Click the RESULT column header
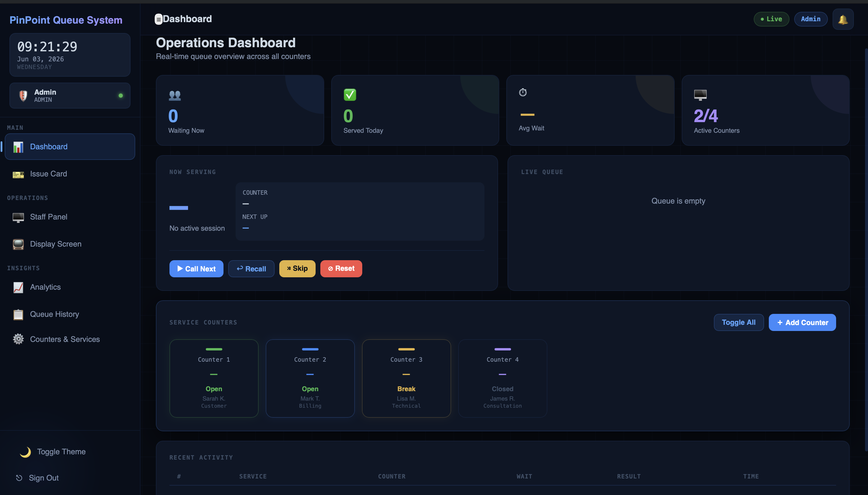Viewport: 868px width, 495px height. click(629, 477)
